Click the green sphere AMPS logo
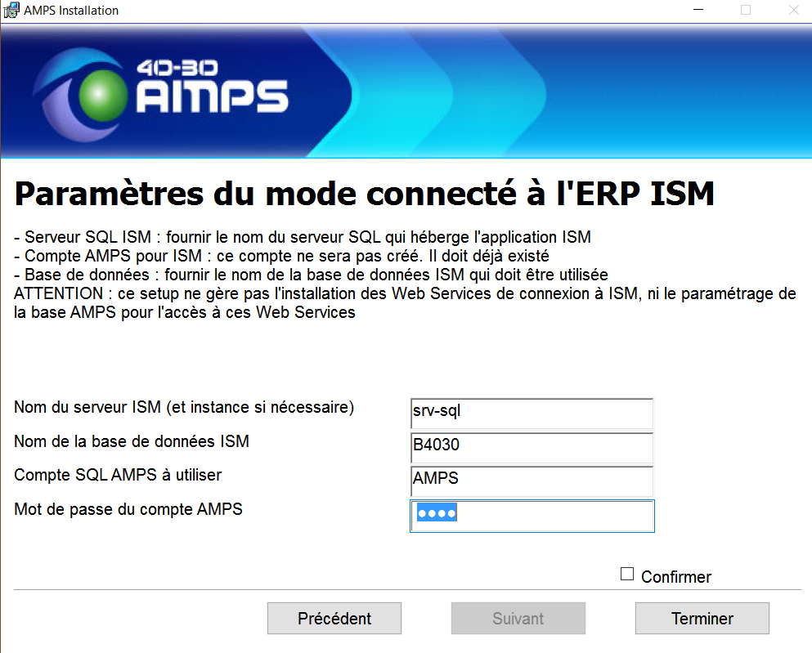812x653 pixels. tap(103, 93)
